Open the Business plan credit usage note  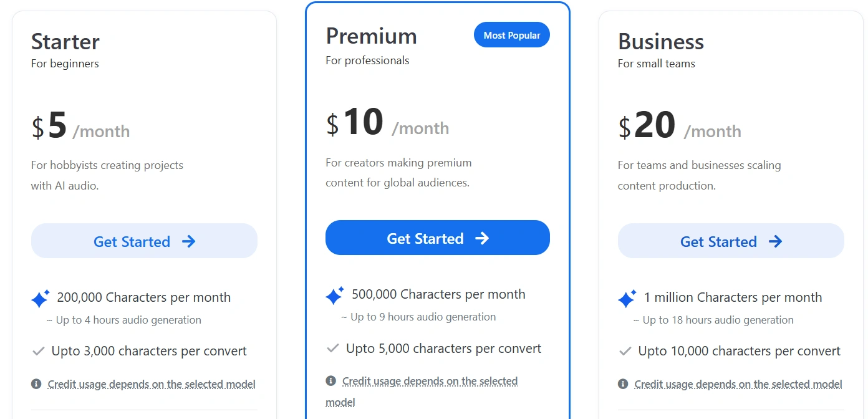coord(738,384)
